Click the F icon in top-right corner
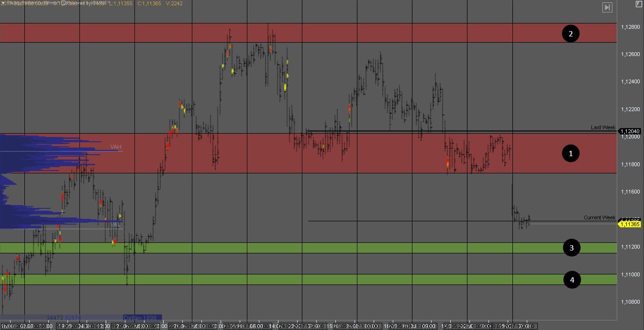 click(x=639, y=4)
